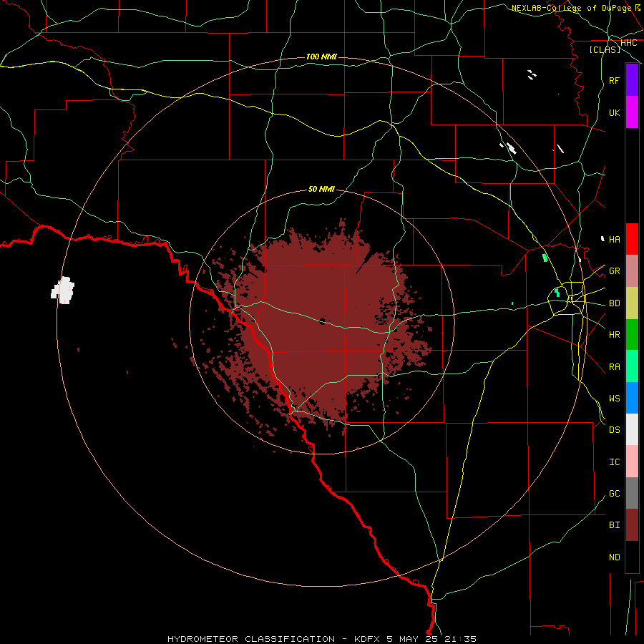644x644 pixels.
Task: Click the "UK" legend label
Action: coord(614,112)
